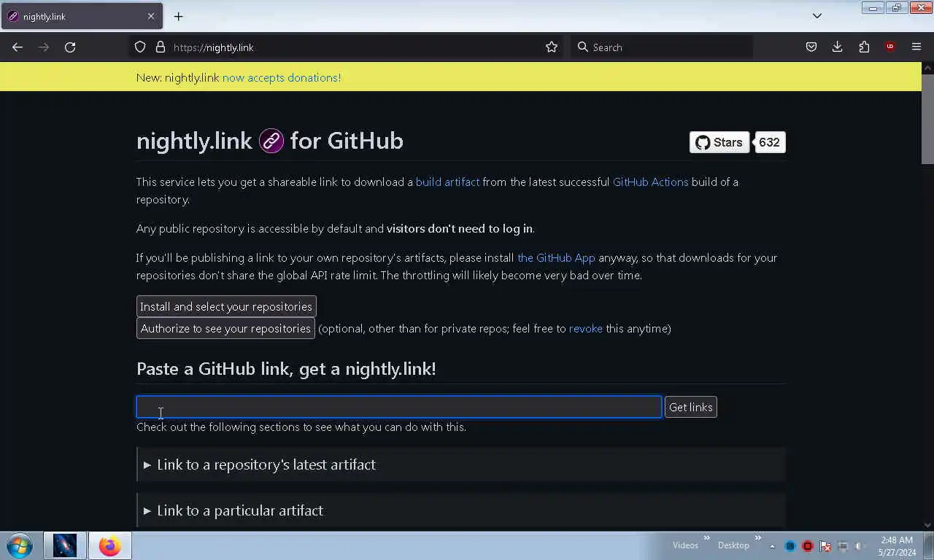Open a new tab with the plus icon
Viewport: 934px width, 560px height.
[178, 16]
